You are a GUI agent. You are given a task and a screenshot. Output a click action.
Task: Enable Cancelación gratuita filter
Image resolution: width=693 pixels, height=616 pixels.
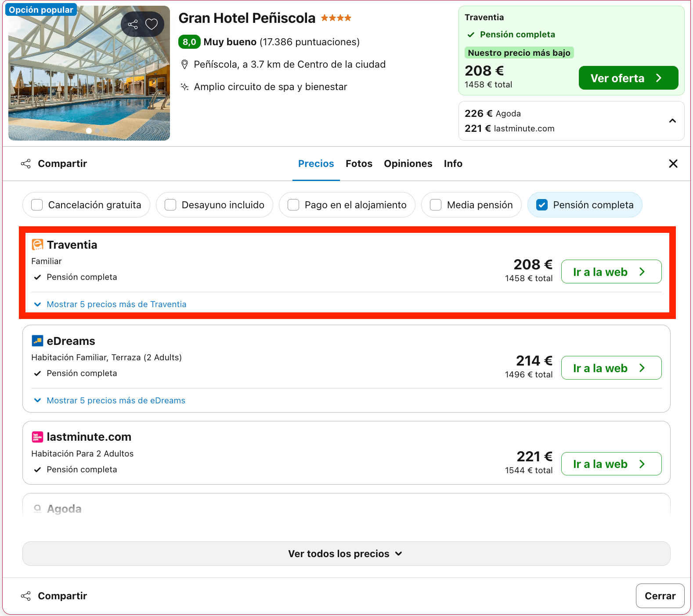(37, 205)
